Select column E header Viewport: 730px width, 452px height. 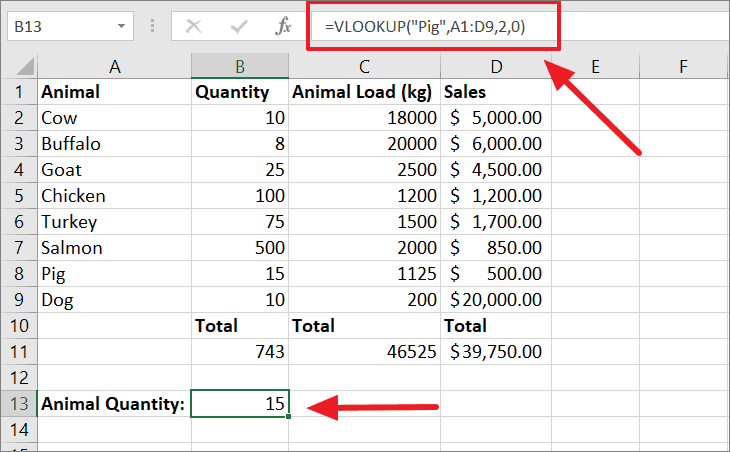595,66
